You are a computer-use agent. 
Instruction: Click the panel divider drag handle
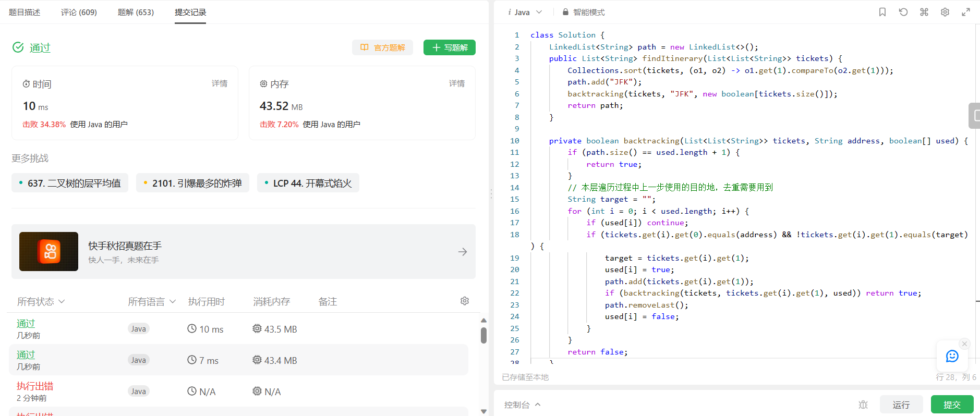tap(491, 194)
